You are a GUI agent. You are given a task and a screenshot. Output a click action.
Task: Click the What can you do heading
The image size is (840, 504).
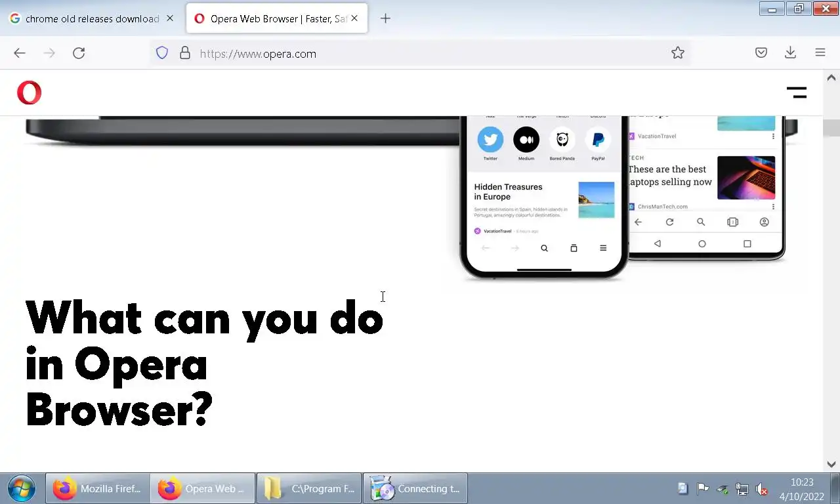pos(204,363)
